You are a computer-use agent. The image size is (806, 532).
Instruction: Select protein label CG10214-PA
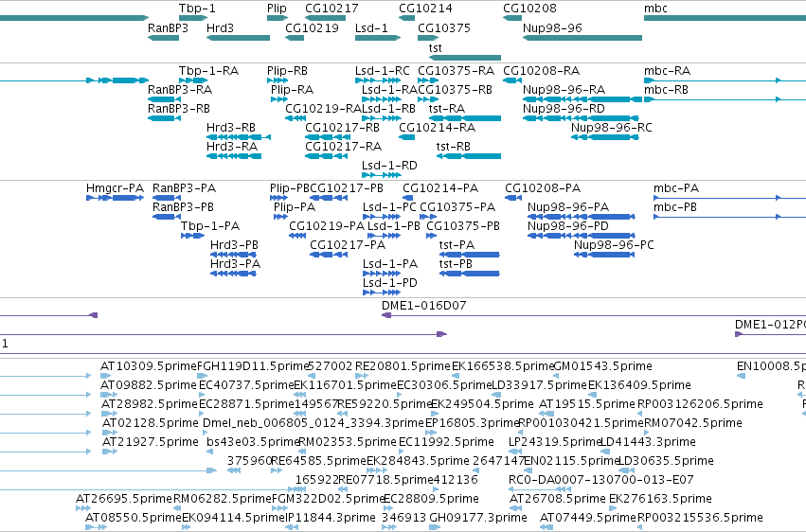click(x=440, y=188)
